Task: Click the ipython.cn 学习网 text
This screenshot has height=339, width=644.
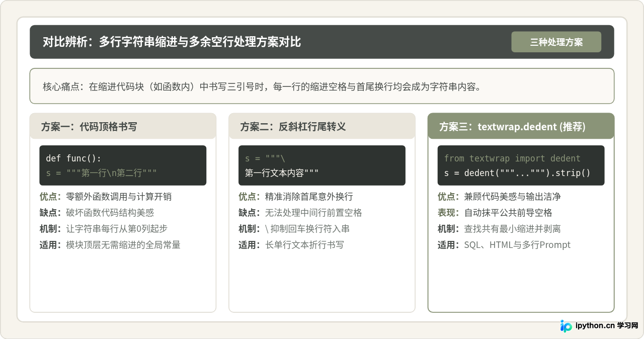Action: point(607,325)
